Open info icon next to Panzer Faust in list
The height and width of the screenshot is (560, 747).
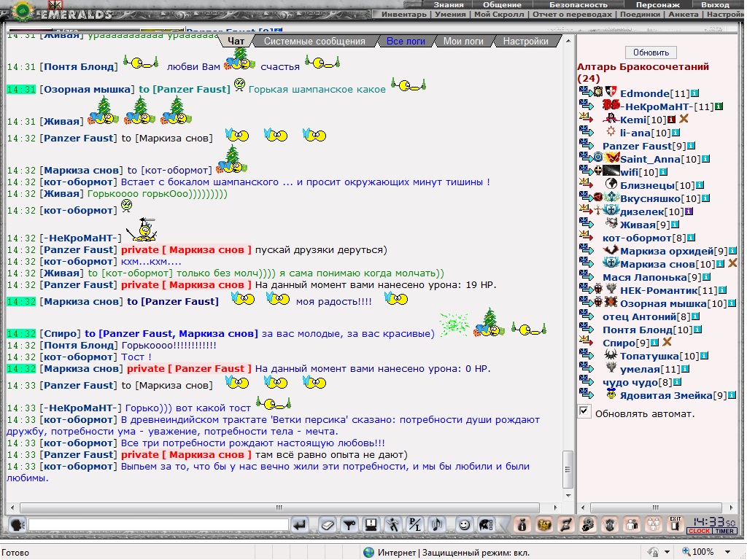(692, 146)
